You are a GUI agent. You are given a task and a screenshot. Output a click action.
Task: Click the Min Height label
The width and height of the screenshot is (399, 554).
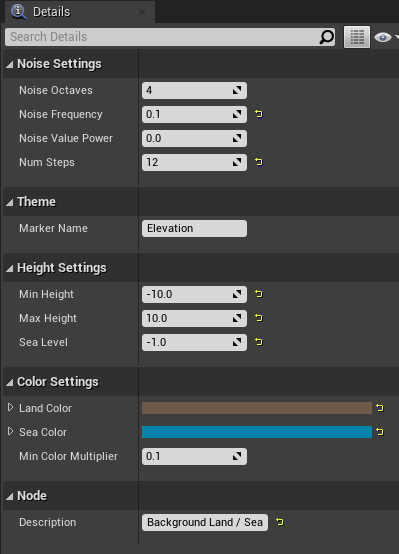[x=46, y=294]
